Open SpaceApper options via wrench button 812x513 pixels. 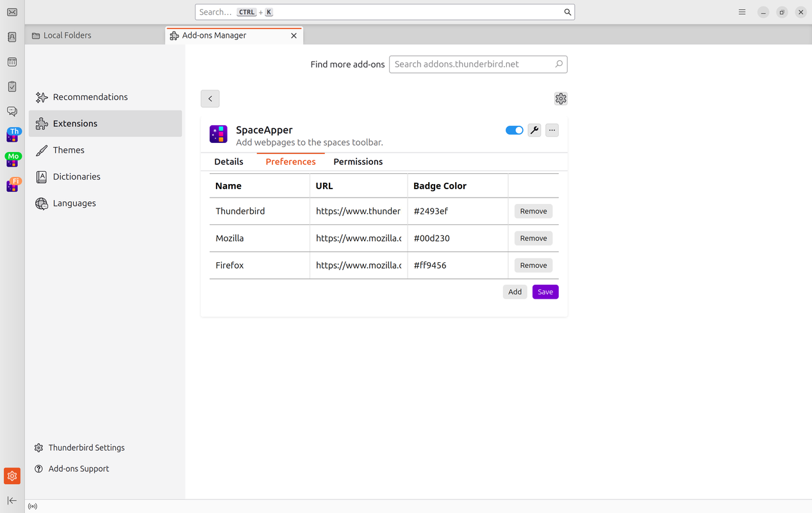pos(534,130)
